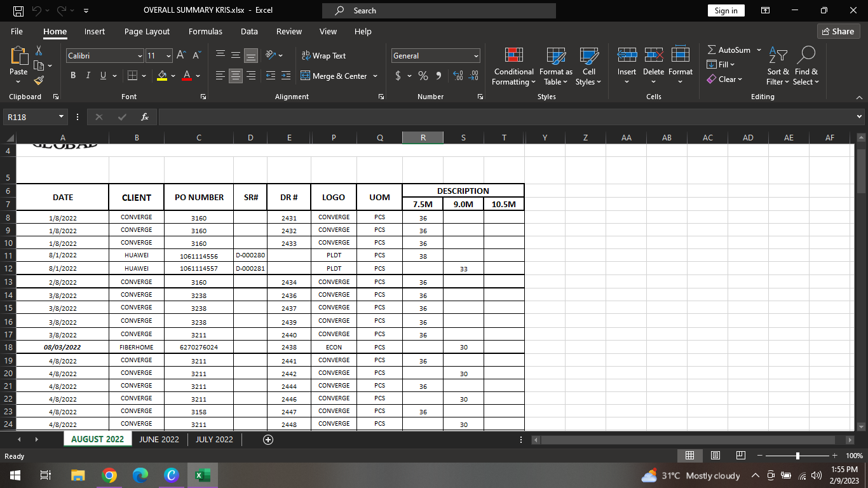Switch to the Insert ribbon tab
The height and width of the screenshot is (488, 868).
[x=95, y=31]
